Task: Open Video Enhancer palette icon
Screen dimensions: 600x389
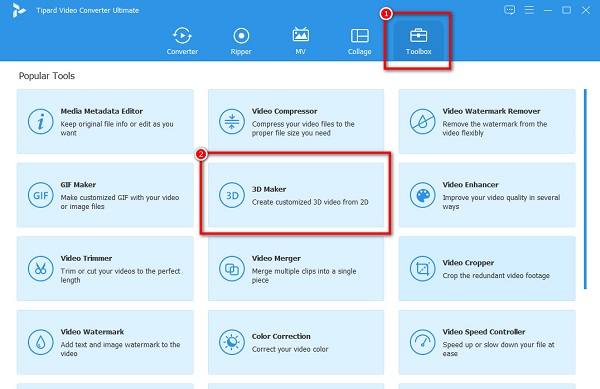Action: [422, 195]
